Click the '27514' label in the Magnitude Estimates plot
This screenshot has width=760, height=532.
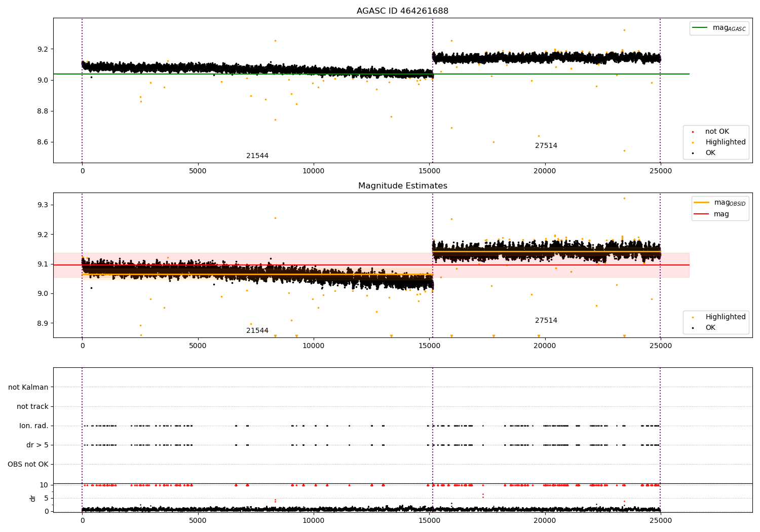coord(546,321)
